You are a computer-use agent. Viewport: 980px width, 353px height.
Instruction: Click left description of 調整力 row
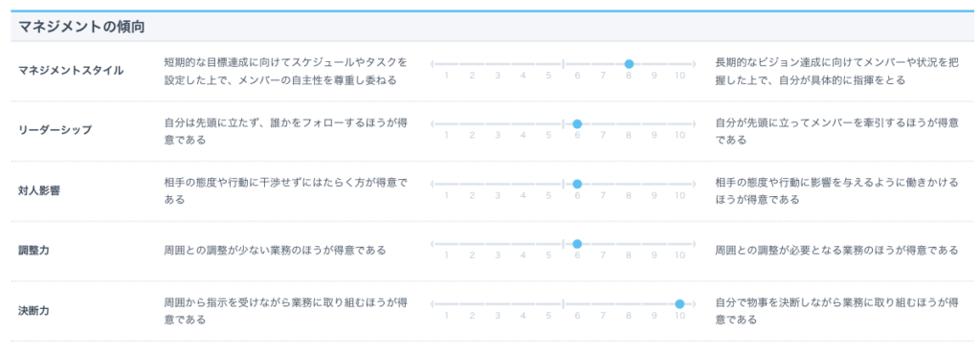tap(275, 250)
